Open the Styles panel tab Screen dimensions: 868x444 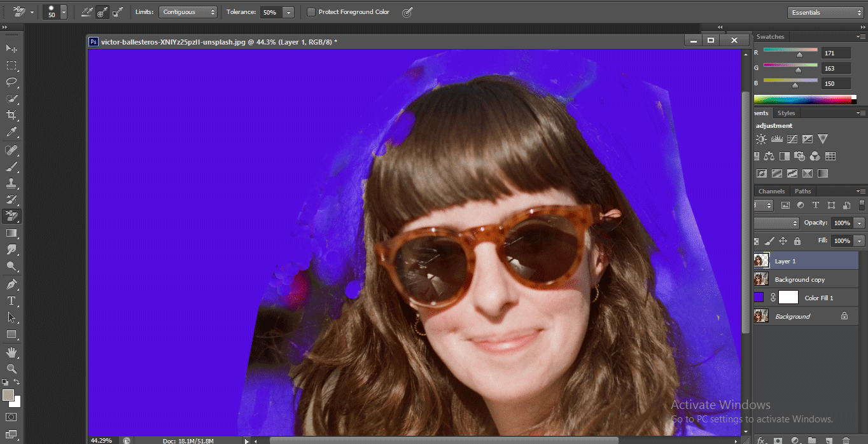[x=786, y=113]
